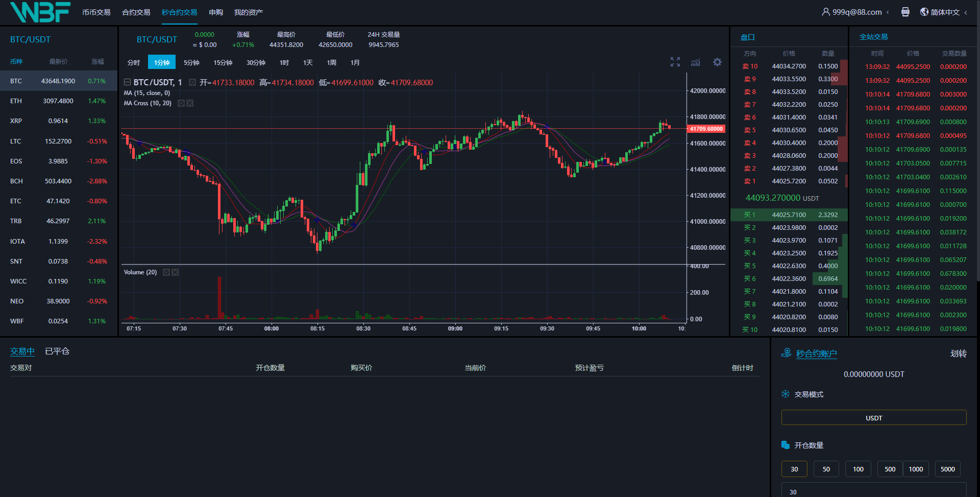Select the 5分钟 chart interval
980x497 pixels.
click(191, 62)
